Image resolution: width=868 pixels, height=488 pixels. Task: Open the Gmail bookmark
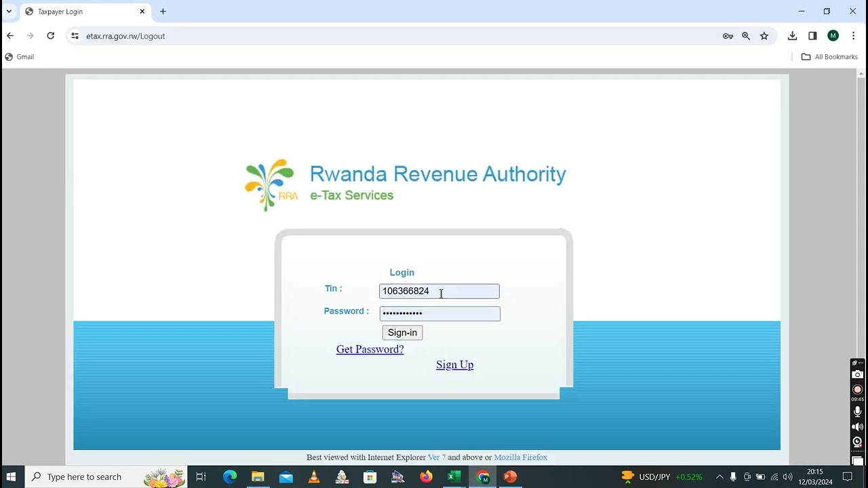click(x=20, y=57)
